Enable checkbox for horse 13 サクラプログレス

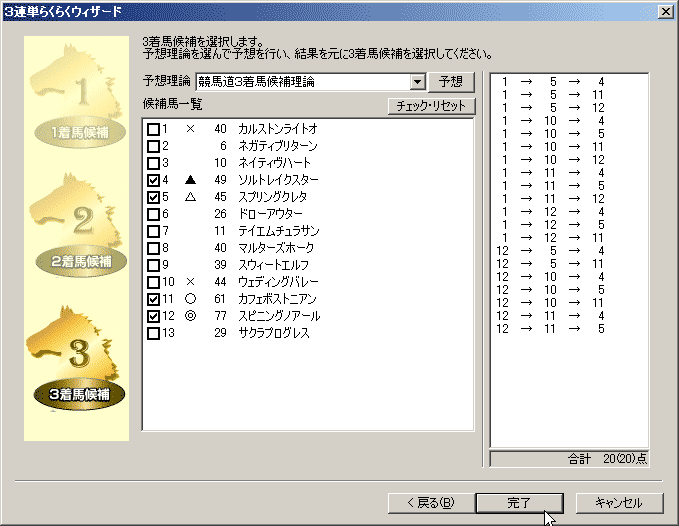pos(153,333)
